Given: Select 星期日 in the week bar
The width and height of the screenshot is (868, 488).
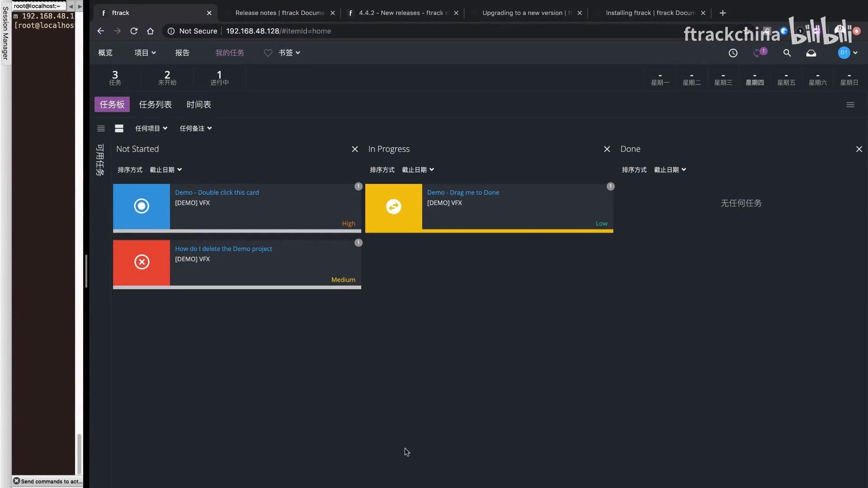Looking at the screenshot, I should tap(849, 80).
